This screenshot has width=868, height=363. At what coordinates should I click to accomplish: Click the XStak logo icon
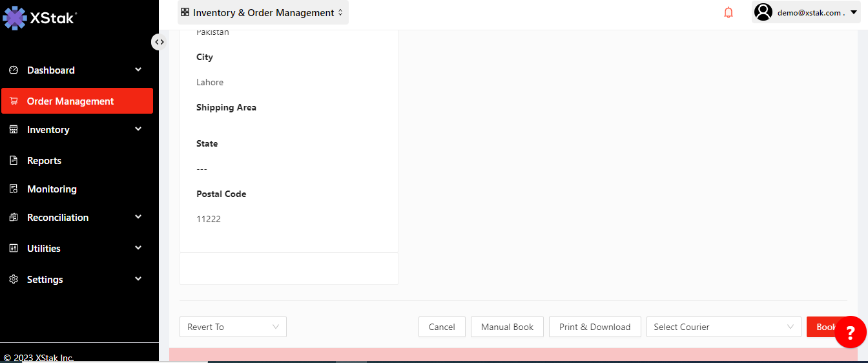click(14, 17)
